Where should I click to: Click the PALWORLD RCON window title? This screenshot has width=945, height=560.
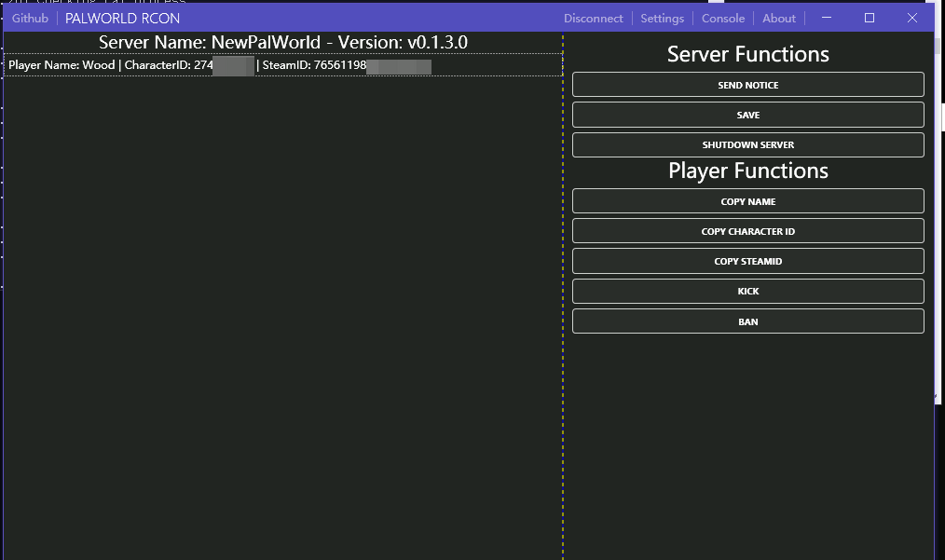(122, 18)
